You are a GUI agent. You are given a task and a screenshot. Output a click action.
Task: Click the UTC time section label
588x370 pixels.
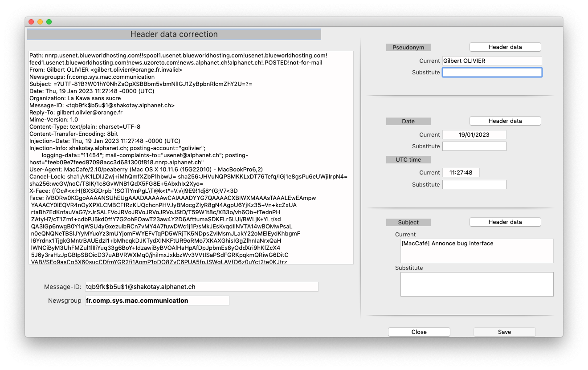click(x=408, y=159)
